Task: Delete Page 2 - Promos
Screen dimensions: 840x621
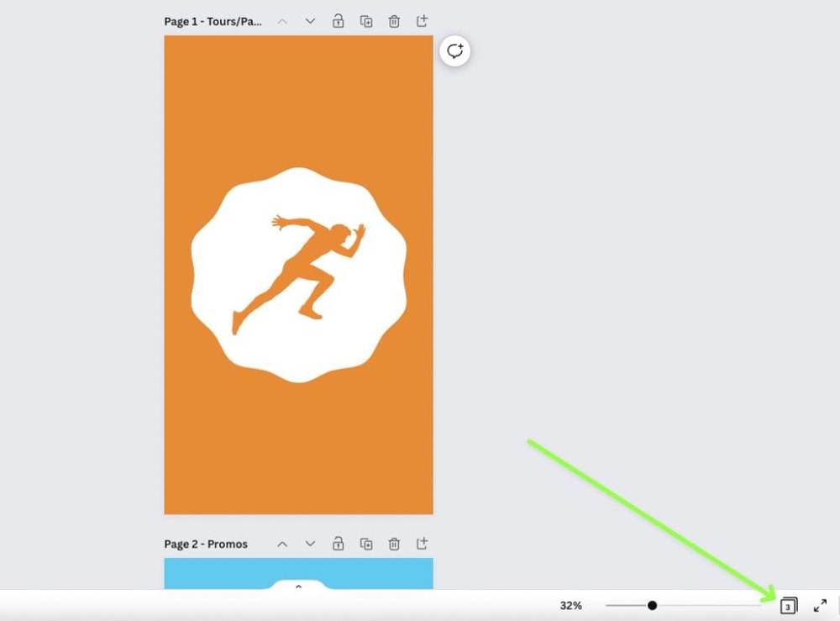Action: coord(394,544)
